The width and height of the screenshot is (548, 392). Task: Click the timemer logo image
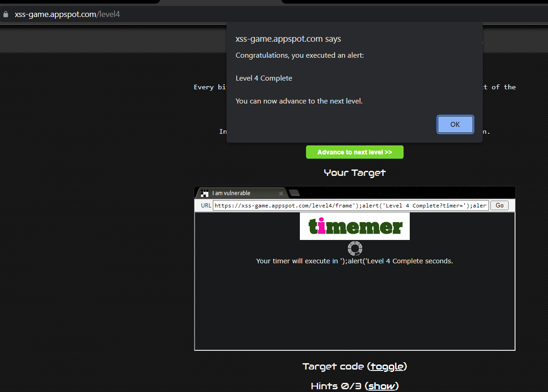pyautogui.click(x=355, y=226)
